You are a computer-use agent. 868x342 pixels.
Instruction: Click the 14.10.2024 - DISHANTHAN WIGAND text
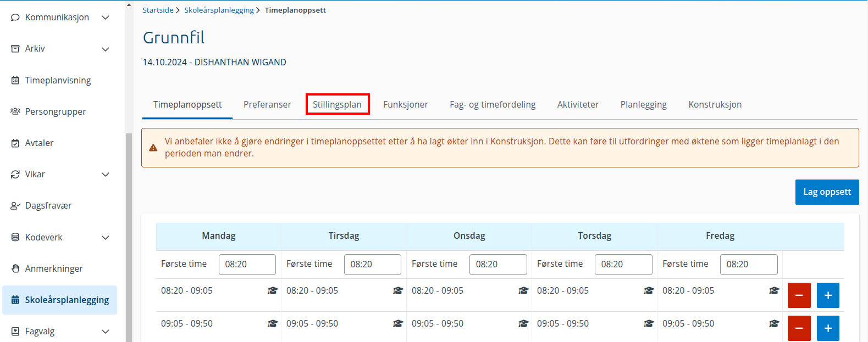coord(214,62)
